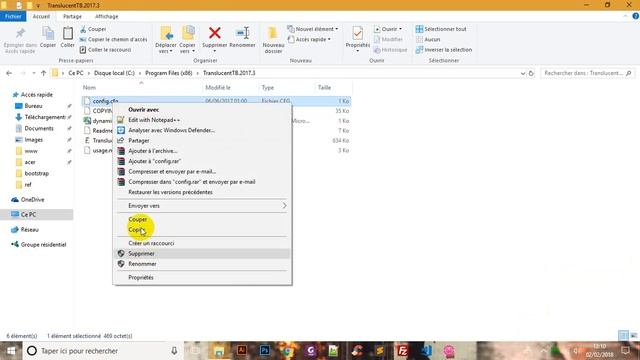Select Accès rapide in navigation pane

(x=36, y=95)
